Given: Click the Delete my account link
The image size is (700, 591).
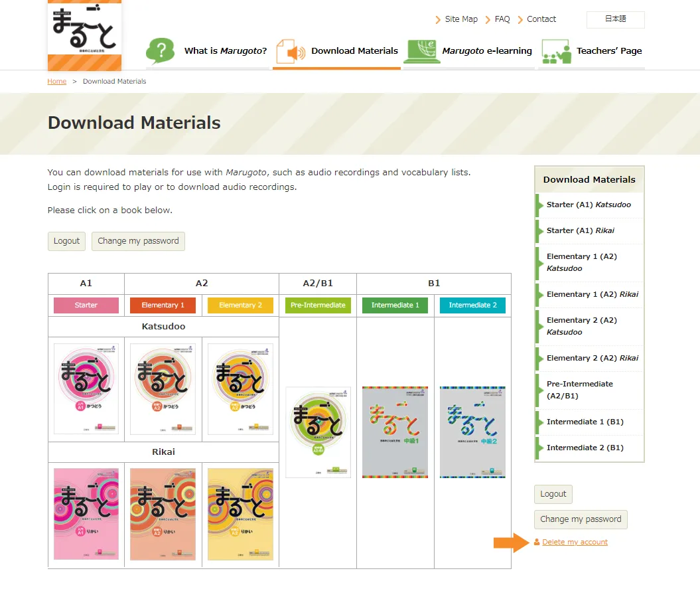Looking at the screenshot, I should click(575, 542).
